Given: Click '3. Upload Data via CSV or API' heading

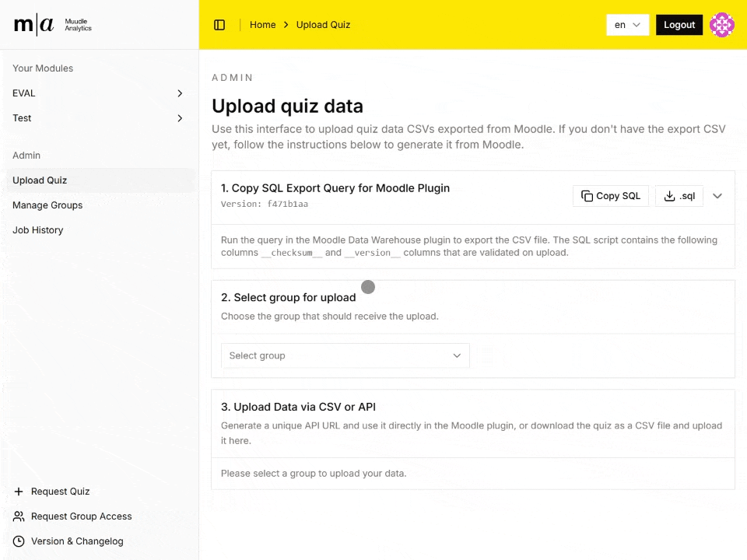Looking at the screenshot, I should (298, 407).
